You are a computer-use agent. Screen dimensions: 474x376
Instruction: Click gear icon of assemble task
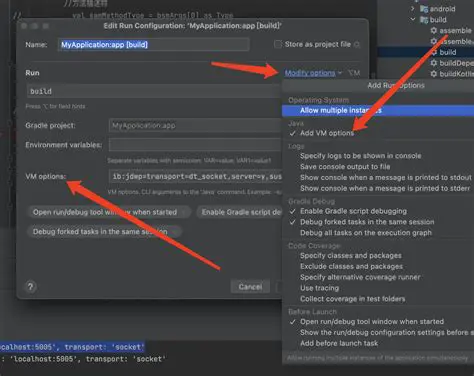pos(433,30)
